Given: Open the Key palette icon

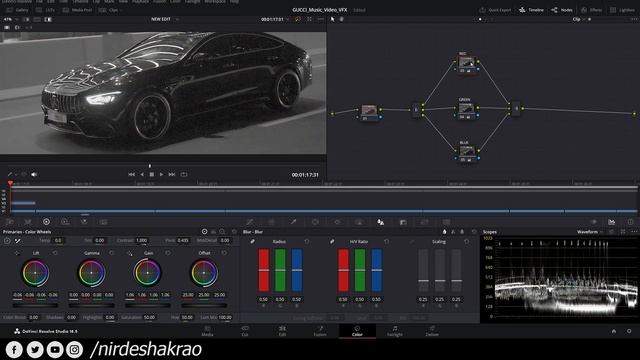Looking at the screenshot, I should point(403,222).
